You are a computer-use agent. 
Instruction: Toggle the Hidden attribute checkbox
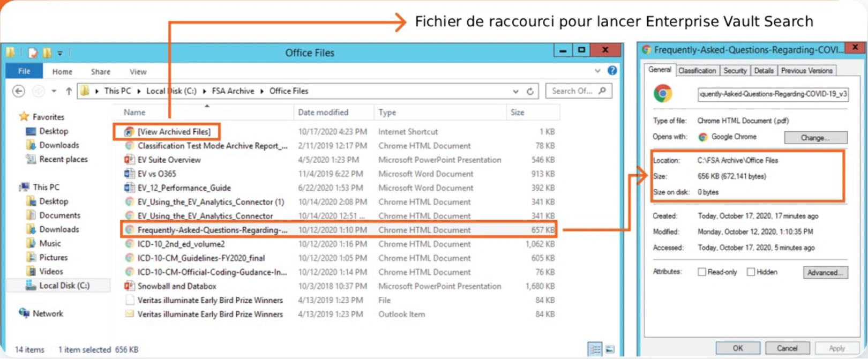click(x=751, y=272)
